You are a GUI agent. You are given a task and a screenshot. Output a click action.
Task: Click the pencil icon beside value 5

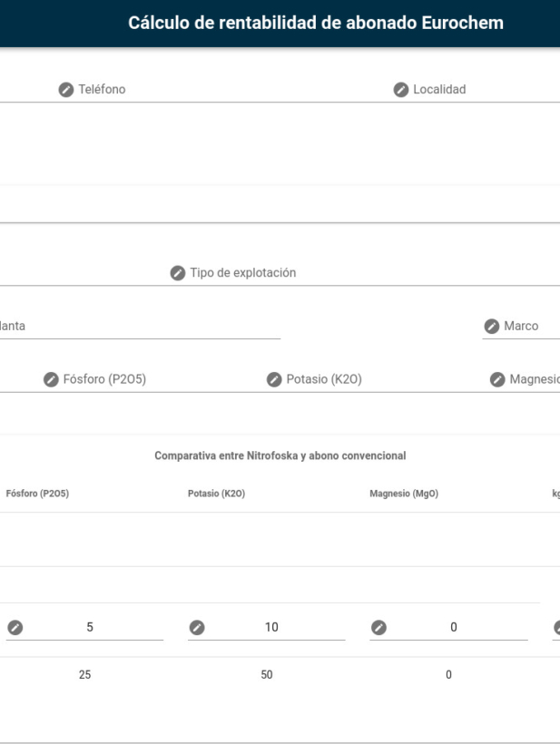[15, 627]
